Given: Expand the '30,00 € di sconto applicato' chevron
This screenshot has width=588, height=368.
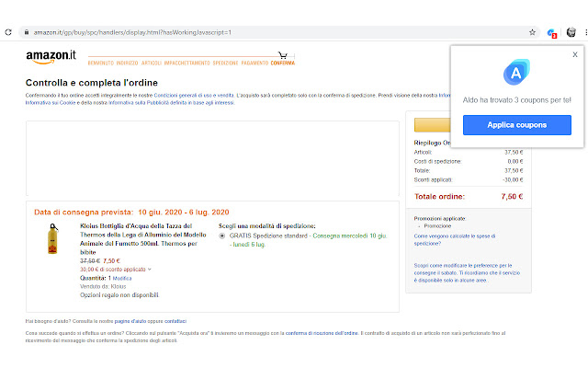Looking at the screenshot, I should point(150,270).
